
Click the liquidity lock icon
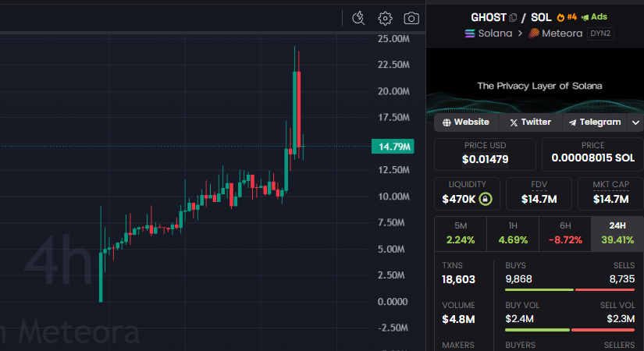tap(485, 199)
